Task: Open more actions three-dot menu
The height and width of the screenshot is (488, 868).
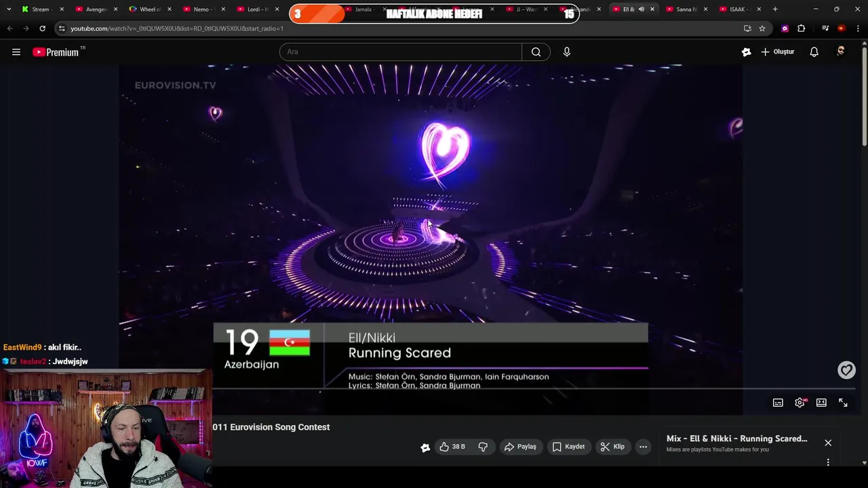Action: click(643, 447)
